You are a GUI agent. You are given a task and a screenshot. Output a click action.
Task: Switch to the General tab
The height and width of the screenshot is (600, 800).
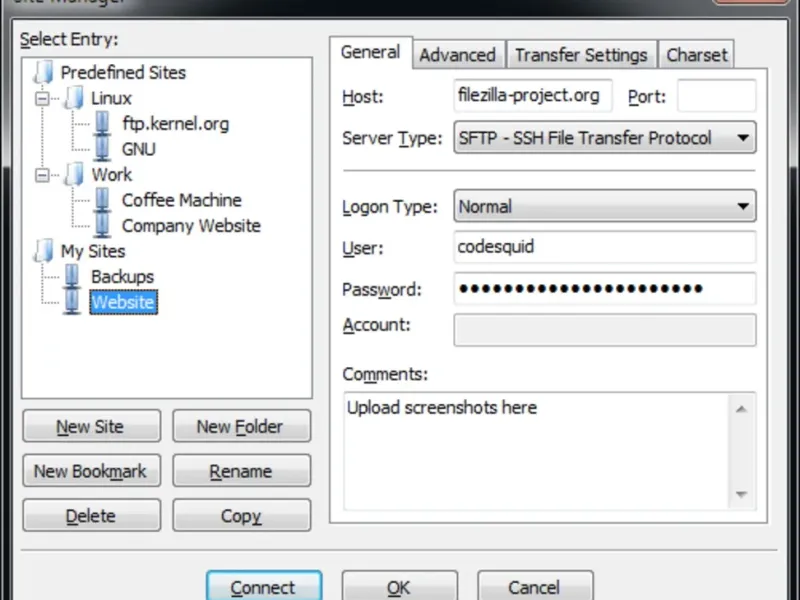point(370,52)
